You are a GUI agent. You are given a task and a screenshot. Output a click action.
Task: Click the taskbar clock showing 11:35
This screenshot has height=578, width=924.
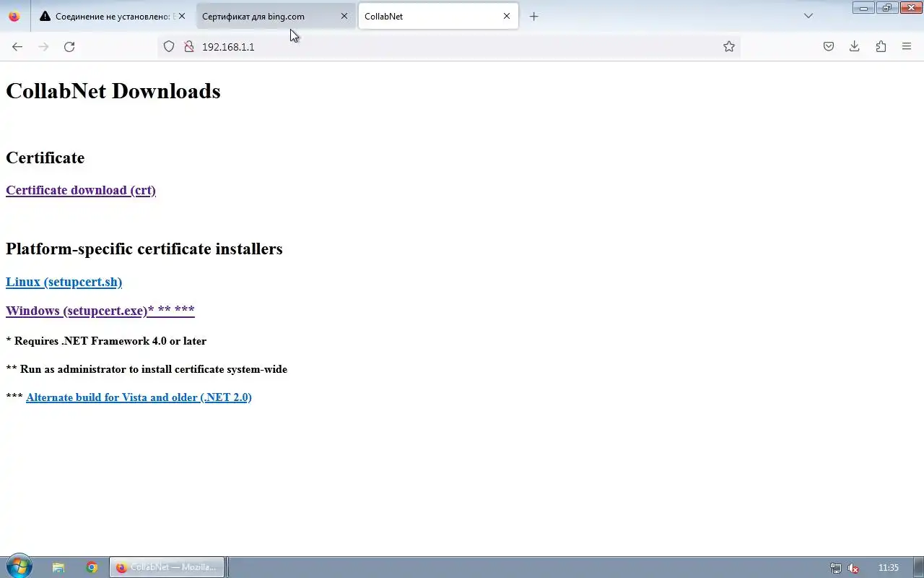(889, 568)
